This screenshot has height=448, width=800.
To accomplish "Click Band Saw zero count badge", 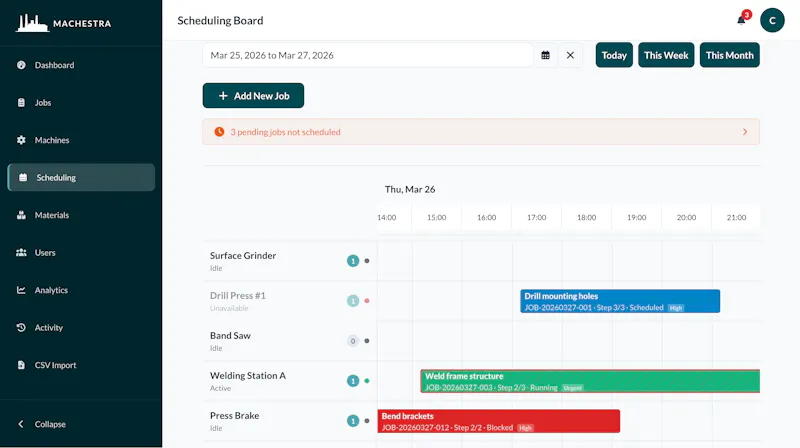I will click(x=353, y=341).
